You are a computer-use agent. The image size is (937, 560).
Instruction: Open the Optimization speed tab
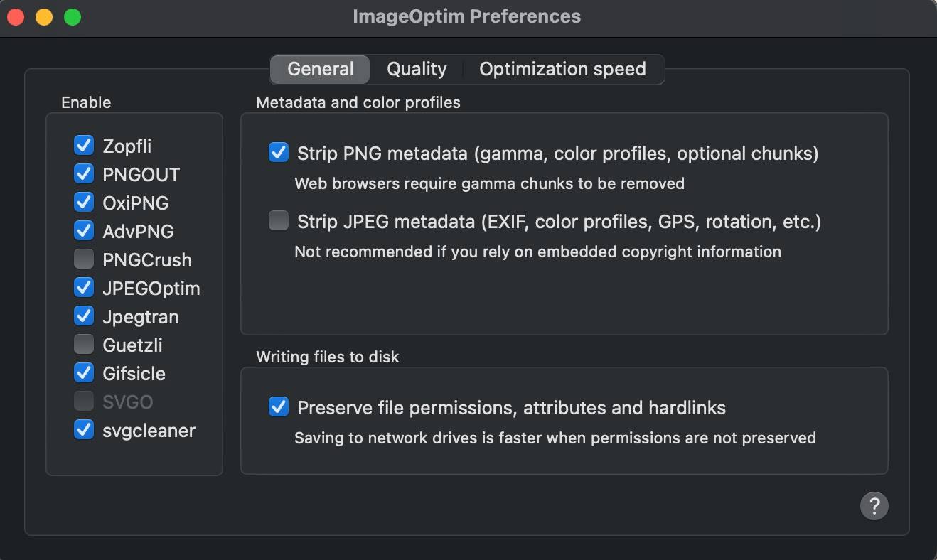(562, 69)
